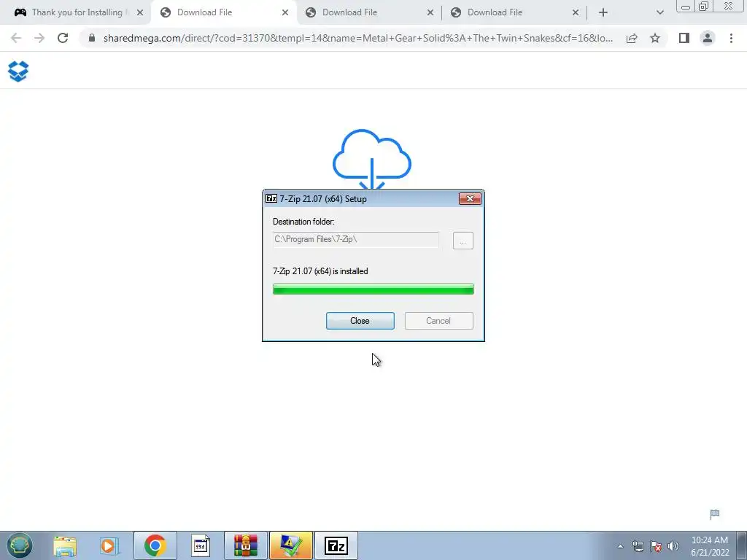The image size is (747, 560).
Task: Open the Chrome profile avatar menu
Action: click(x=708, y=38)
